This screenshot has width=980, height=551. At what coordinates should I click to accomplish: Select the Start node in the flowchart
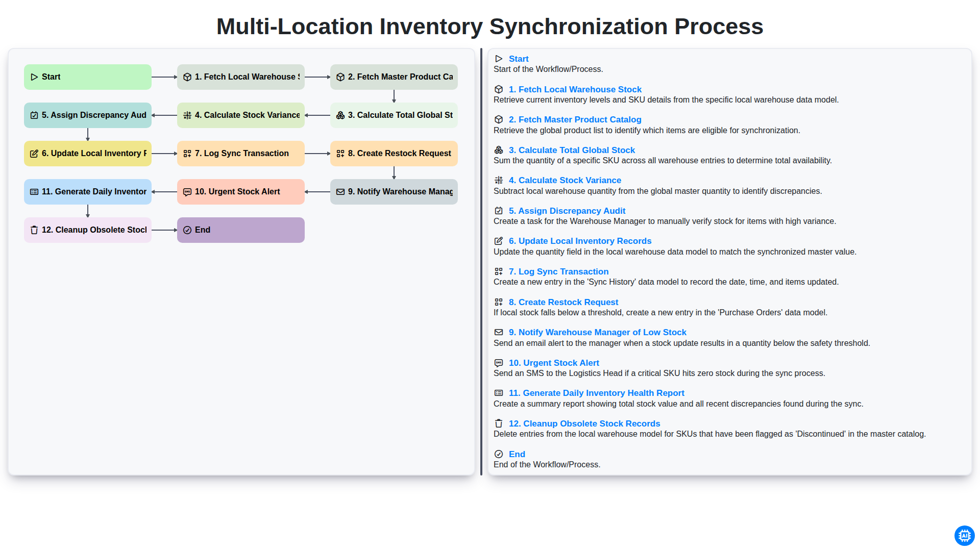(x=88, y=77)
